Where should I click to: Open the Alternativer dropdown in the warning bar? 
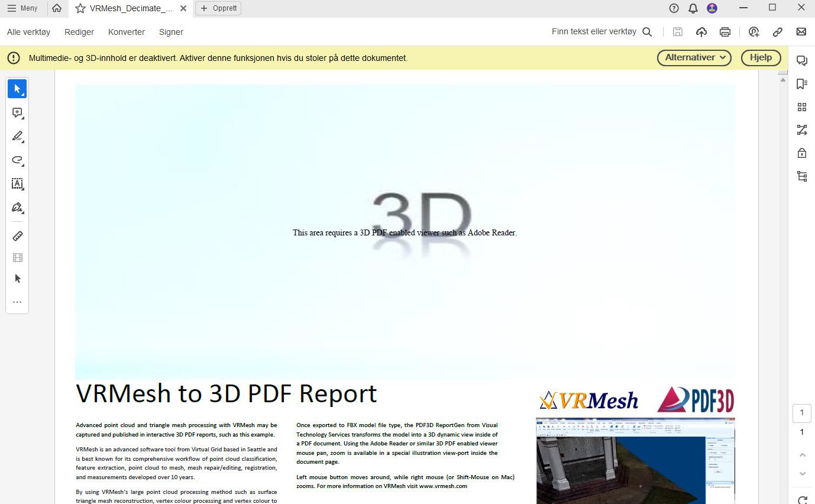694,57
